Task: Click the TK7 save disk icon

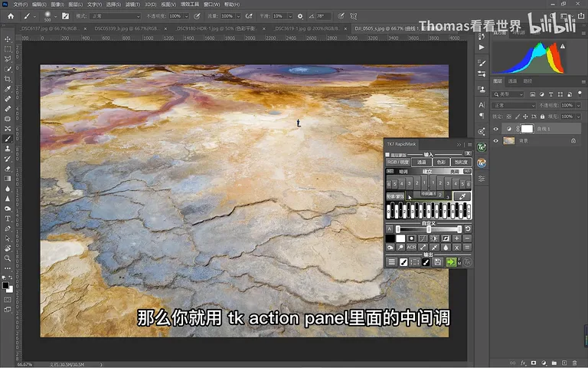Action: [x=437, y=262]
